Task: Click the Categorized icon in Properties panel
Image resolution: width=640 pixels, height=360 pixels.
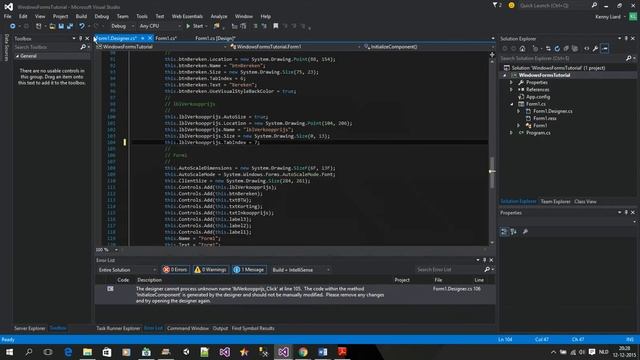Action: [504, 232]
